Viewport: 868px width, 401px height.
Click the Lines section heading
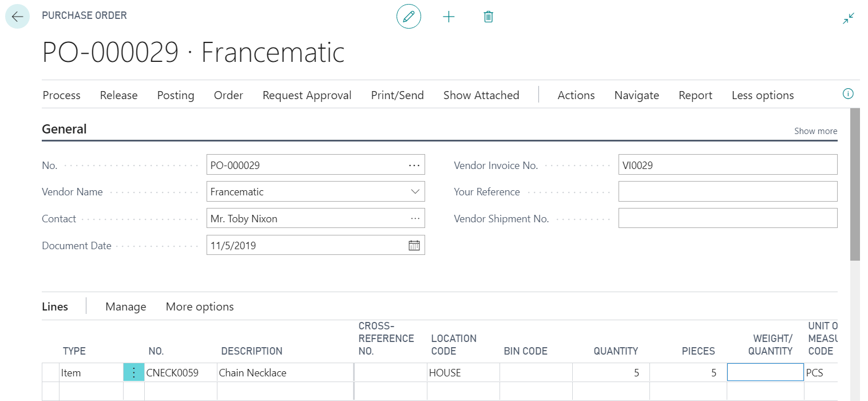55,306
